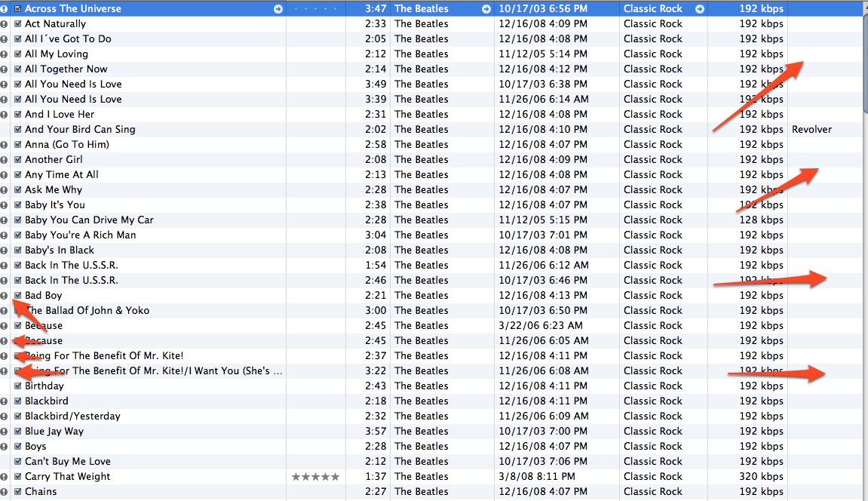Click the exclamation mark for All Together Now
The height and width of the screenshot is (501, 868).
click(x=4, y=69)
